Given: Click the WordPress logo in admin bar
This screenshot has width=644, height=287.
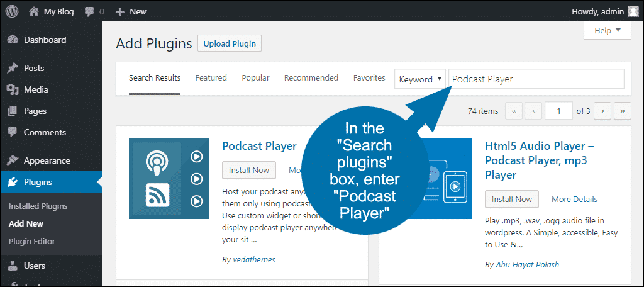Looking at the screenshot, I should pyautogui.click(x=12, y=11).
